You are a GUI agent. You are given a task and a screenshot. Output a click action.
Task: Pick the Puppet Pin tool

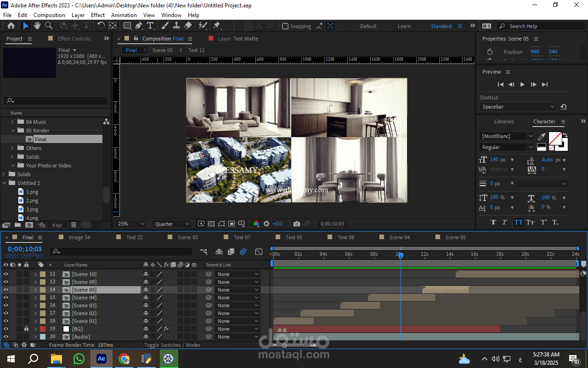[216, 26]
